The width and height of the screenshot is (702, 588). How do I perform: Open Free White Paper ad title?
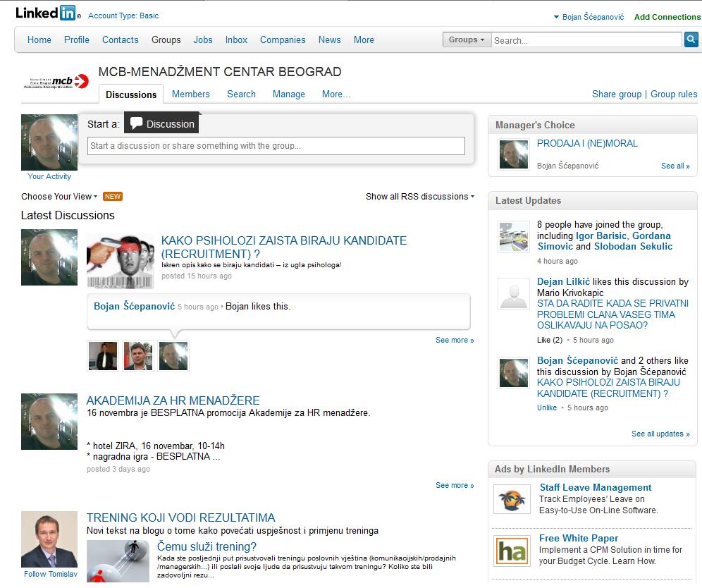579,538
